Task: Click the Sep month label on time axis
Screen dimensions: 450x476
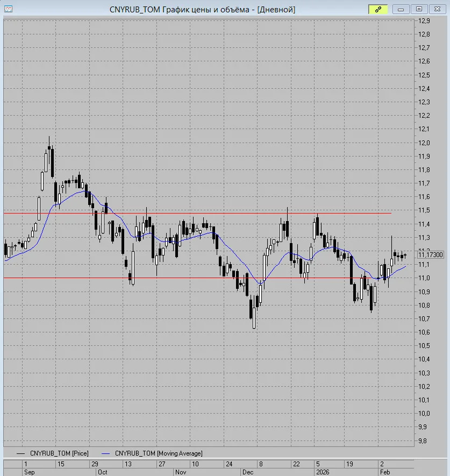Action: 29,472
